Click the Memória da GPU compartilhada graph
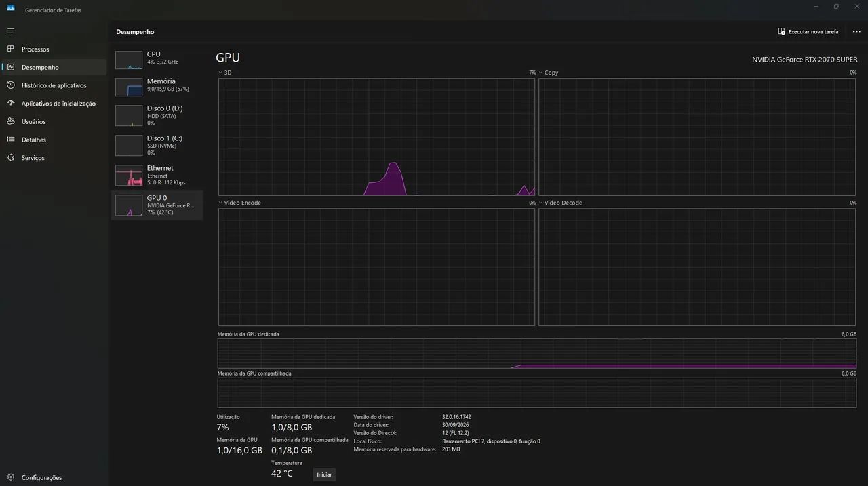Screen dimensions: 868x486 [x=537, y=393]
